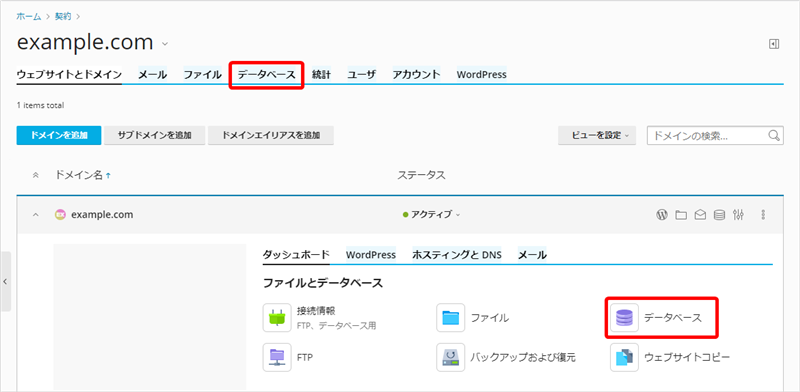Switch to the top WordPress tab
The width and height of the screenshot is (800, 392).
point(482,75)
